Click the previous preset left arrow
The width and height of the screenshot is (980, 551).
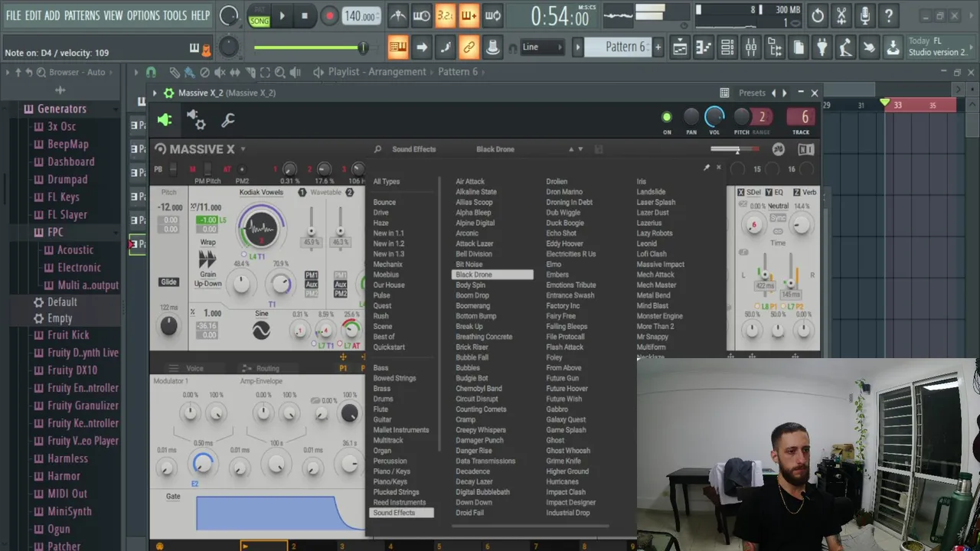tap(773, 93)
